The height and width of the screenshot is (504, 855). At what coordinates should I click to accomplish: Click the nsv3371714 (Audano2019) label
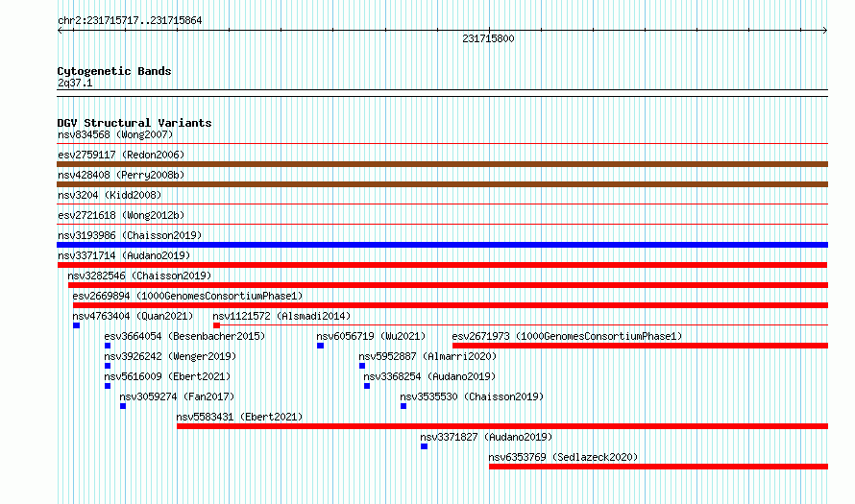click(x=124, y=255)
